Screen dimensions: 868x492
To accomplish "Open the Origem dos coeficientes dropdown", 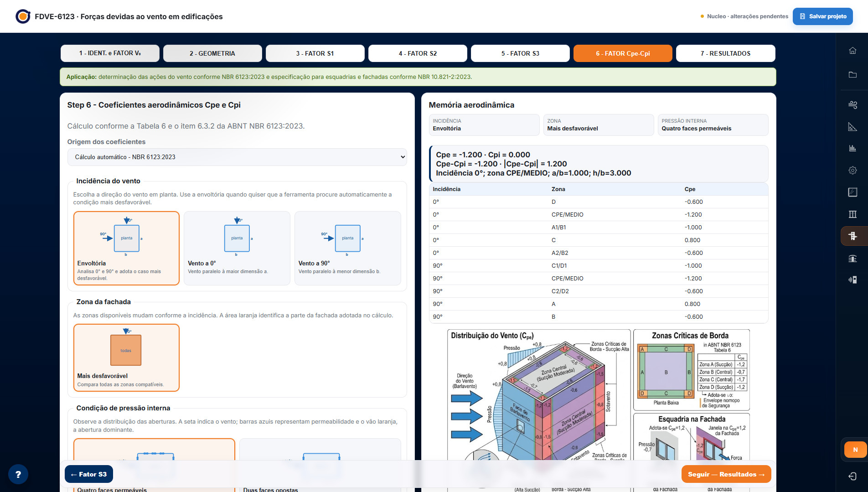I will [x=237, y=157].
